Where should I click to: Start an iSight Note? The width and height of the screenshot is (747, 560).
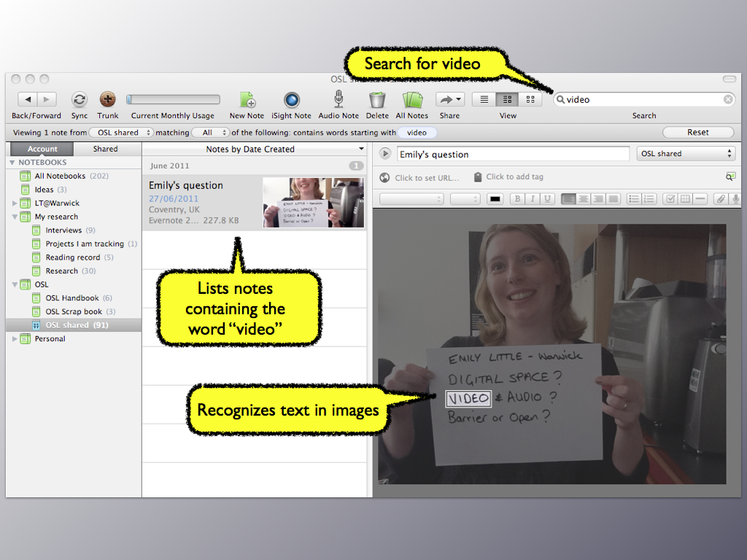coord(291,100)
